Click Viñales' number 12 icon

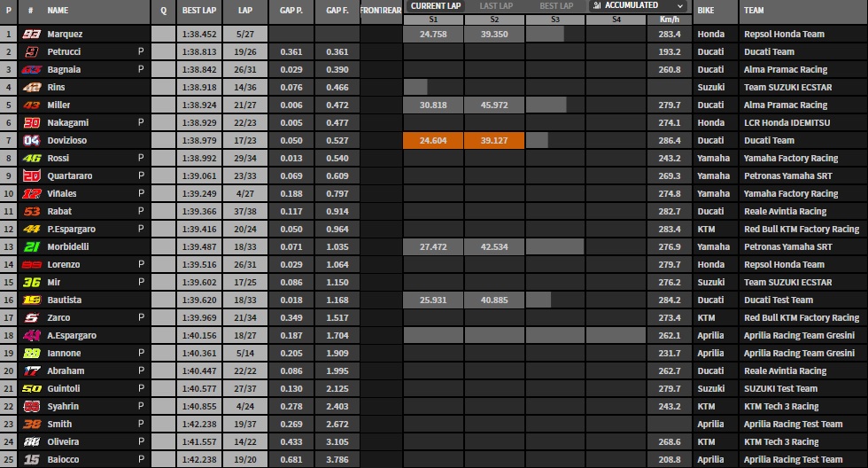[x=32, y=194]
